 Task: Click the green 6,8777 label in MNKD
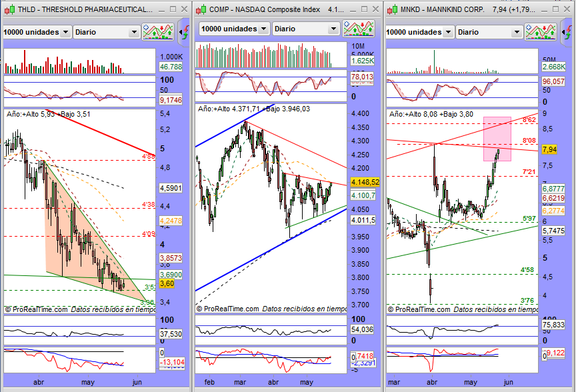553,189
